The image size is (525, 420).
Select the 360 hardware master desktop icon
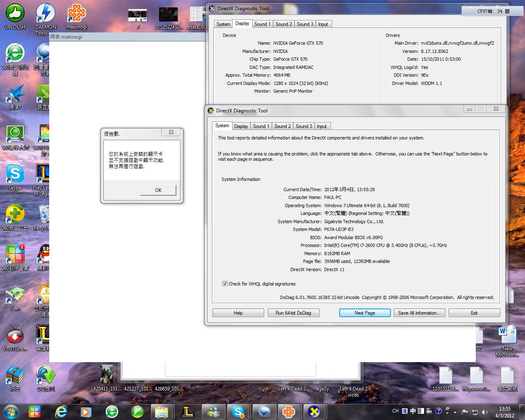point(15,137)
